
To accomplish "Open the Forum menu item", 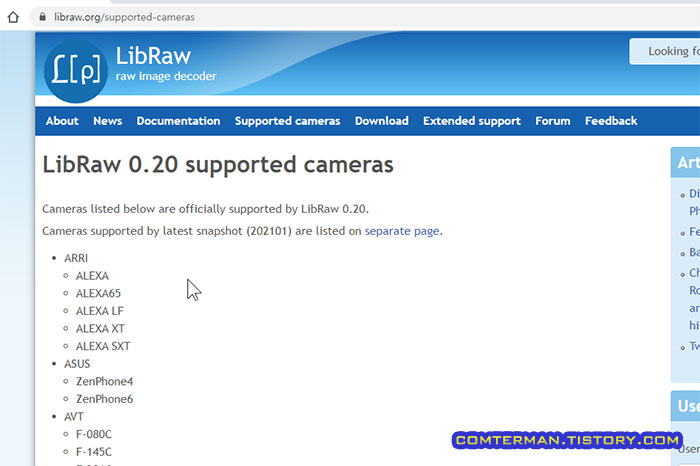I will click(553, 121).
